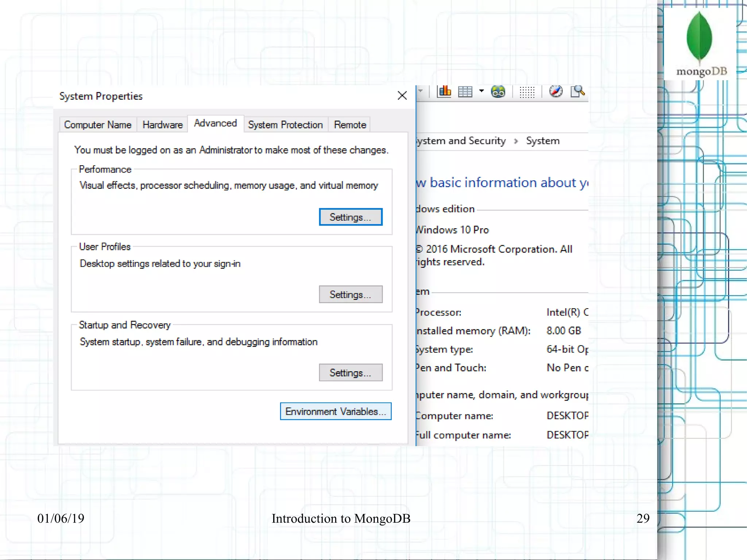Click the table grid toolbar icon
Image resolution: width=747 pixels, height=560 pixels.
[x=465, y=92]
